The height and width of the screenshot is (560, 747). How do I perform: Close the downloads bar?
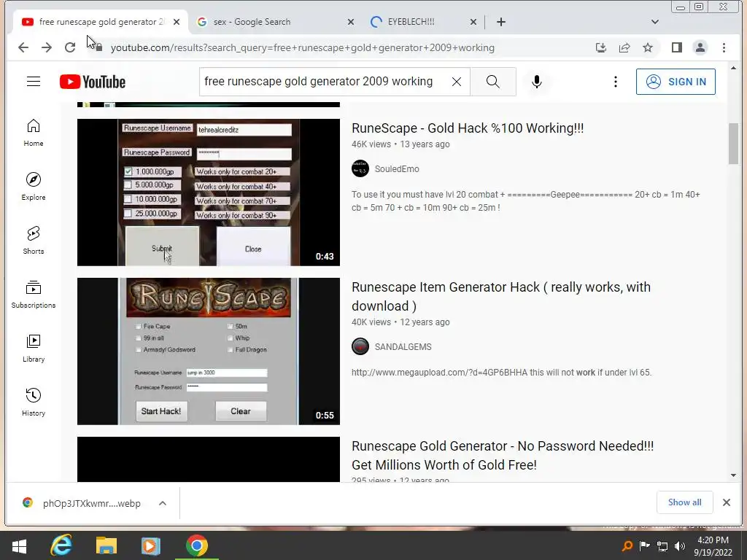click(727, 502)
